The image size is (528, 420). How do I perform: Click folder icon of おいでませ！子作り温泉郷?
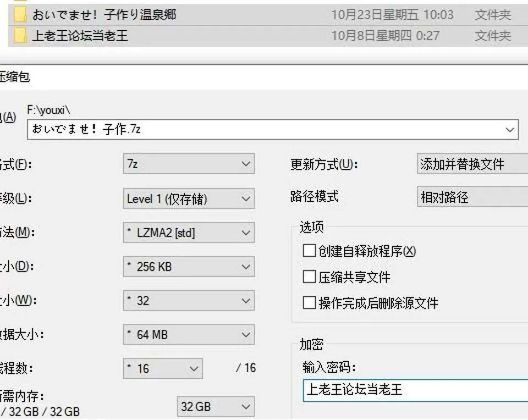(x=20, y=14)
